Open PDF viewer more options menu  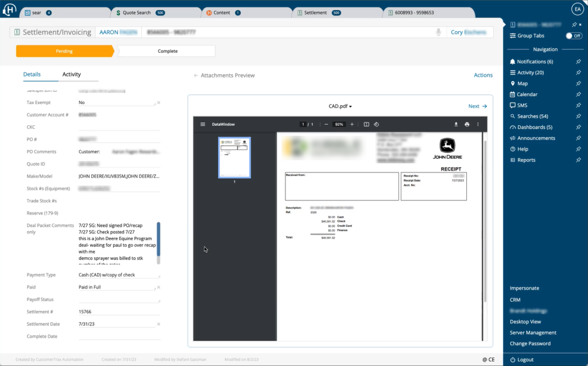pos(478,124)
